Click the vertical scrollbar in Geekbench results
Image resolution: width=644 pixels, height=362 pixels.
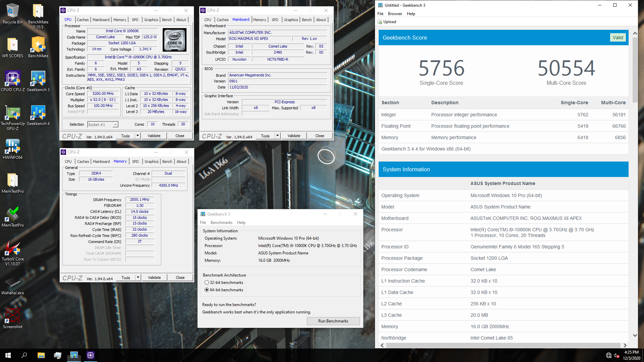click(635, 70)
